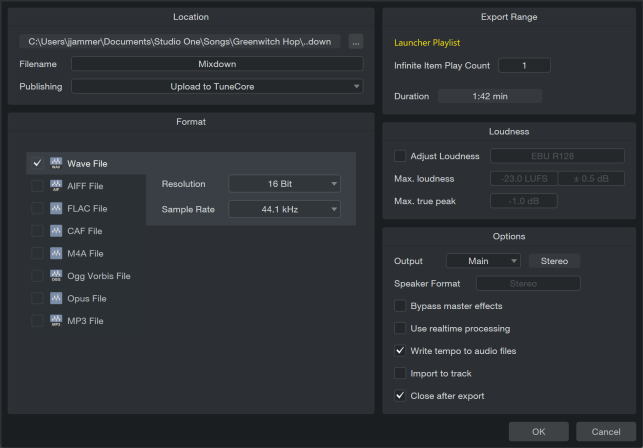
Task: Open the Publishing Upload to TuneCore dropdown
Action: [x=216, y=86]
